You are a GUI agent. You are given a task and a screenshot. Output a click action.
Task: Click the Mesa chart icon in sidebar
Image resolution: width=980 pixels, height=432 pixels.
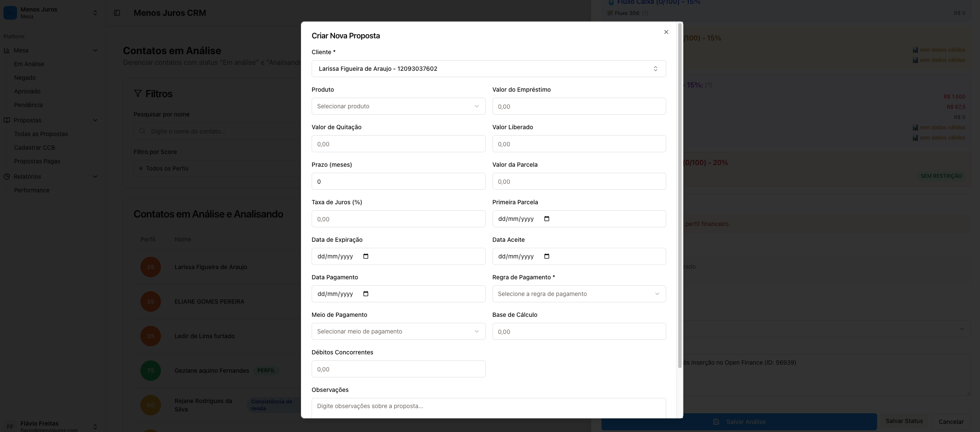[x=7, y=50]
